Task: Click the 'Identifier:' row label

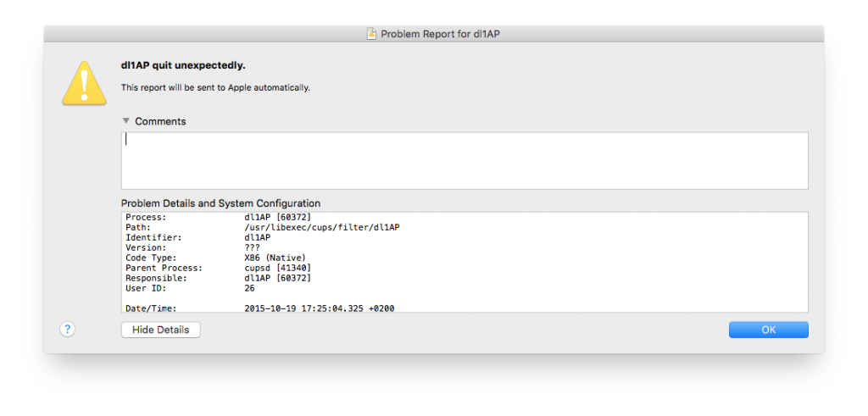Action: [x=153, y=237]
